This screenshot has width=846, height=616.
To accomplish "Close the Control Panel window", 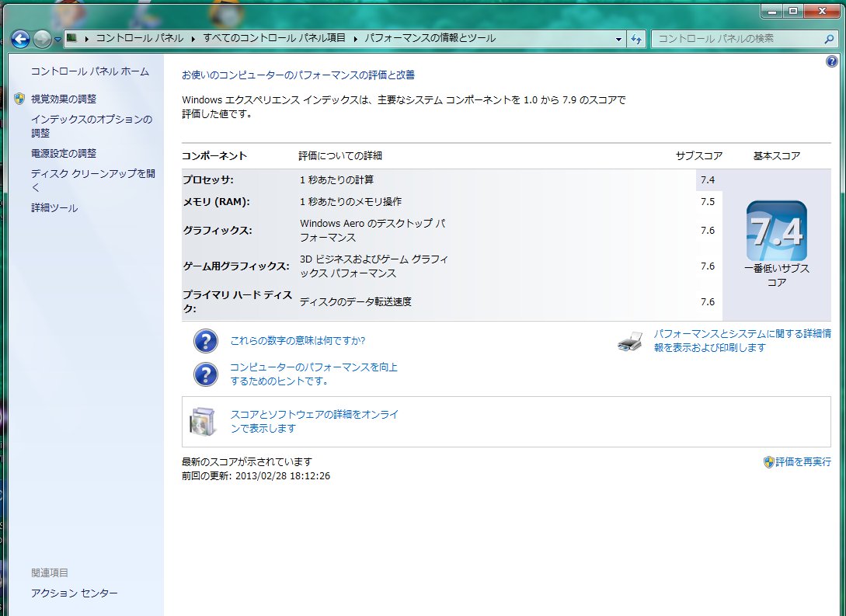I will tap(822, 11).
